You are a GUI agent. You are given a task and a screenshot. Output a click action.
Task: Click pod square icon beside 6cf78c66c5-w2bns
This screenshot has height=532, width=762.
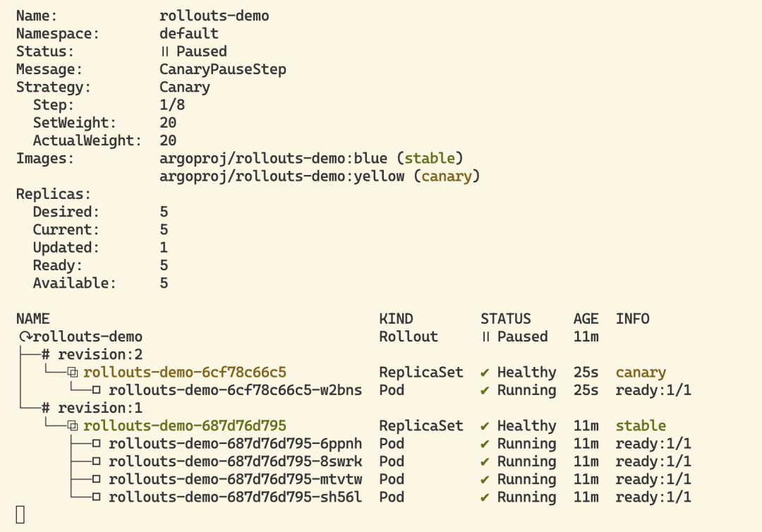click(96, 390)
